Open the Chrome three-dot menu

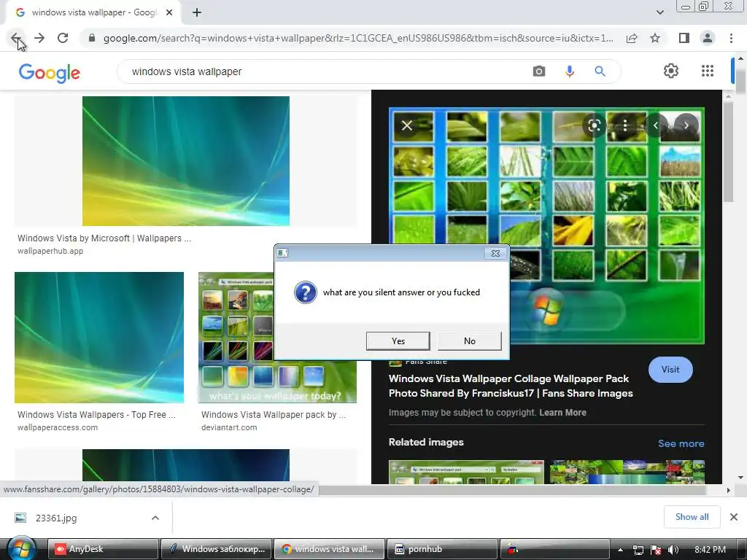tap(731, 38)
